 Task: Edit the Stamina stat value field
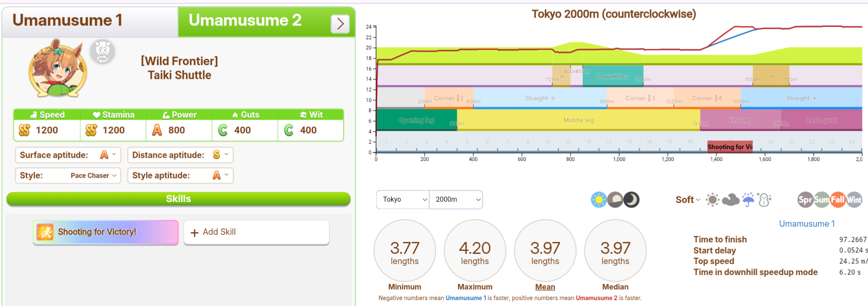(x=113, y=130)
